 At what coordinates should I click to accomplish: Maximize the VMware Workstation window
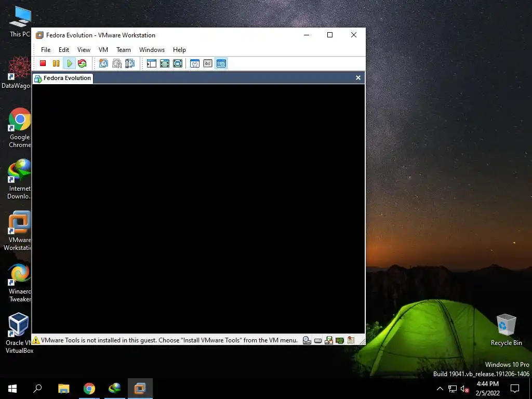click(330, 35)
